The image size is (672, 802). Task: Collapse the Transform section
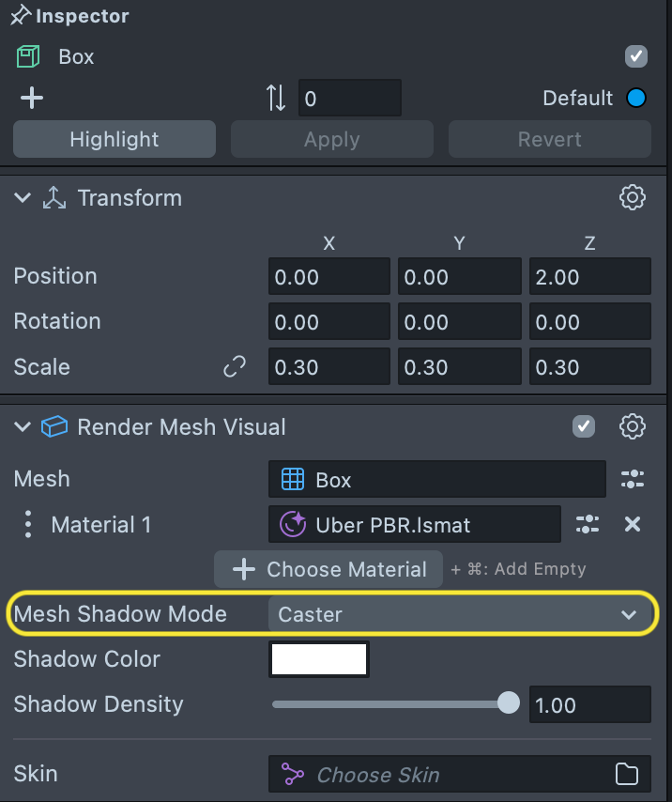23,197
